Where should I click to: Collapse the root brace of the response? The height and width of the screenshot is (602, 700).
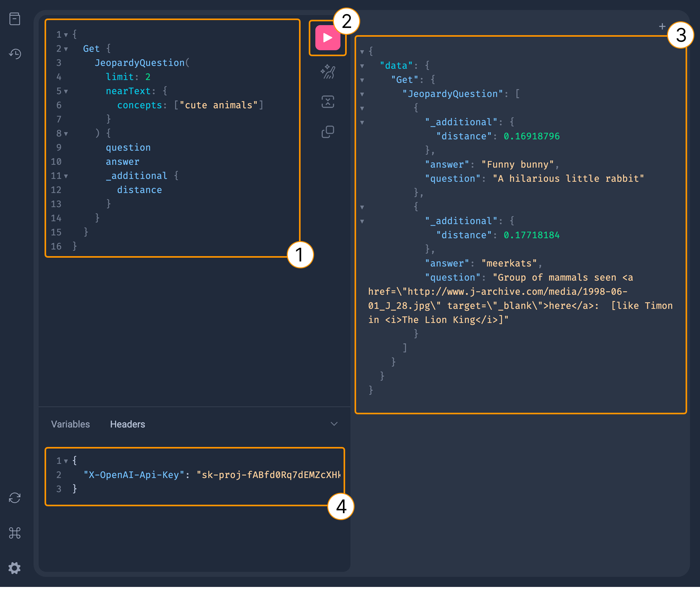click(362, 52)
